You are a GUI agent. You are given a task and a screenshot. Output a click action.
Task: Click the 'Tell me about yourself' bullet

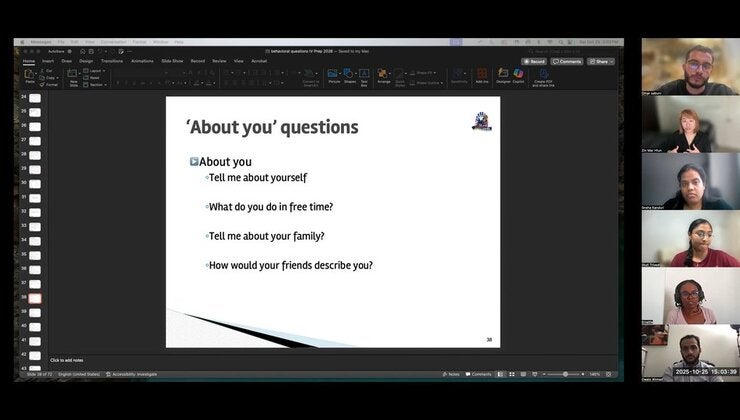[x=258, y=177]
